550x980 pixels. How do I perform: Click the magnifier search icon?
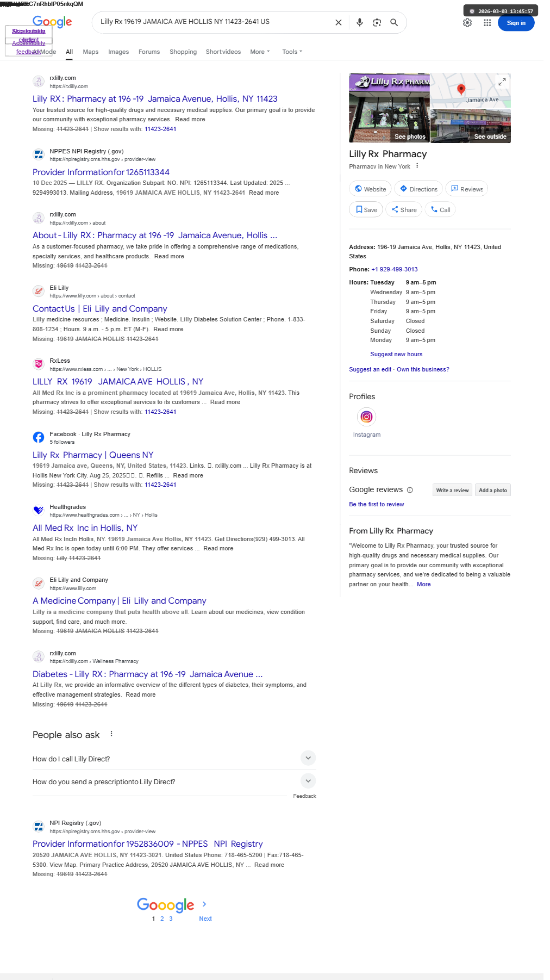[x=395, y=22]
